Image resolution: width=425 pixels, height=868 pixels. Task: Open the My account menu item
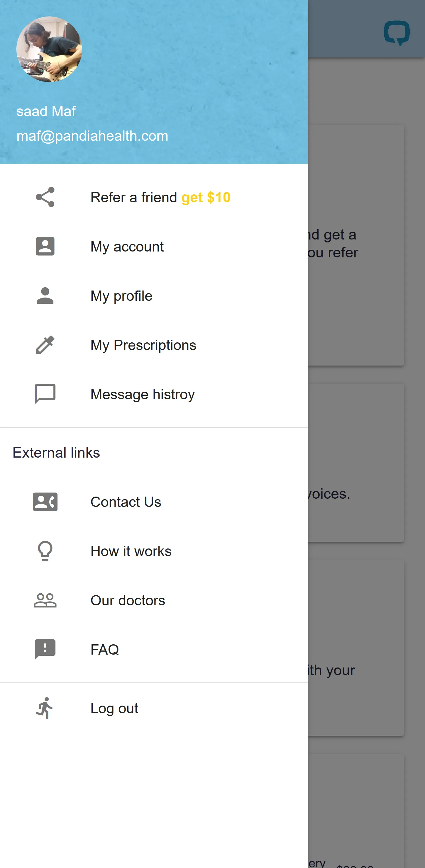(127, 247)
